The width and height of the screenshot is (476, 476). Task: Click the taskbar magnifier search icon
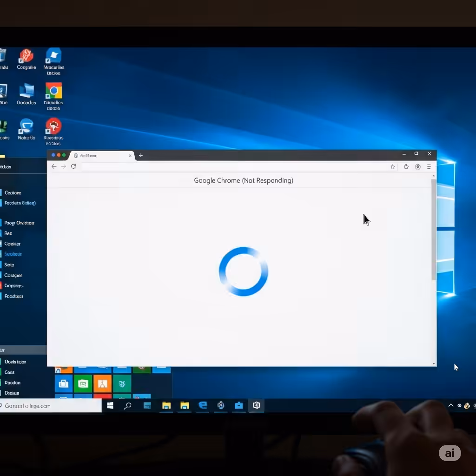[x=128, y=405]
